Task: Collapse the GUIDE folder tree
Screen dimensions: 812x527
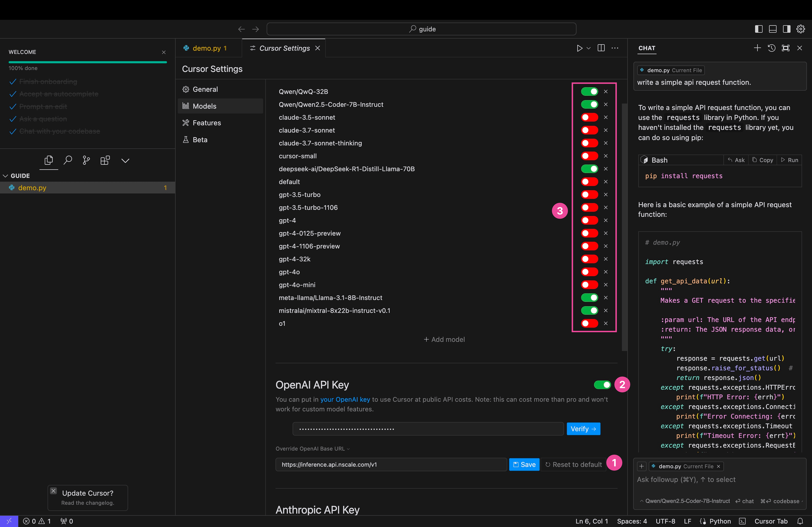Action: 5,176
